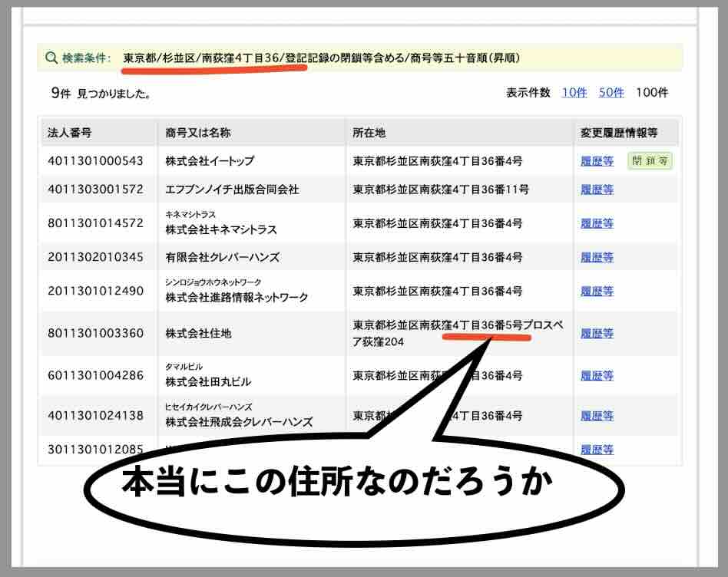Image resolution: width=728 pixels, height=577 pixels.
Task: Open 履歴等 link in row 3011301012085
Action: [597, 450]
